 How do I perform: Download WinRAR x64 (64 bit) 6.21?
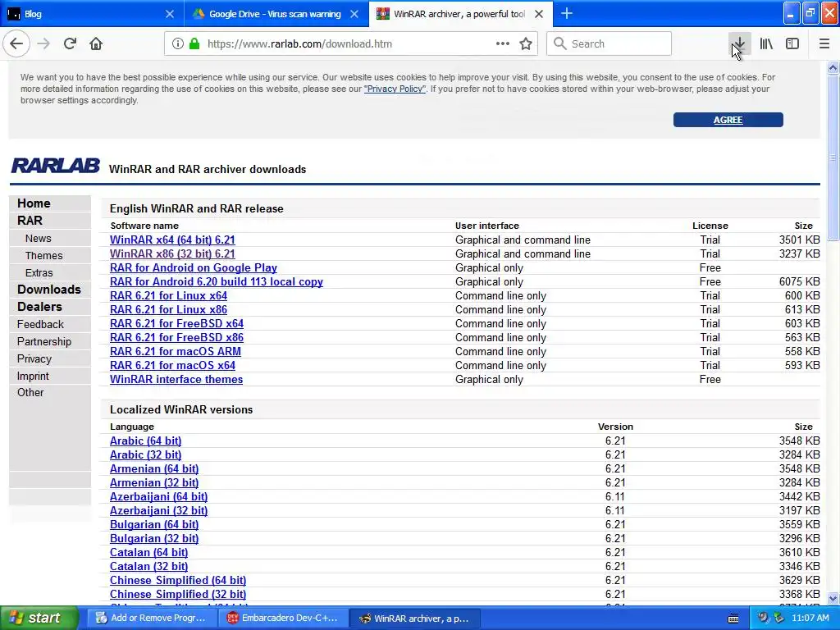(x=172, y=240)
